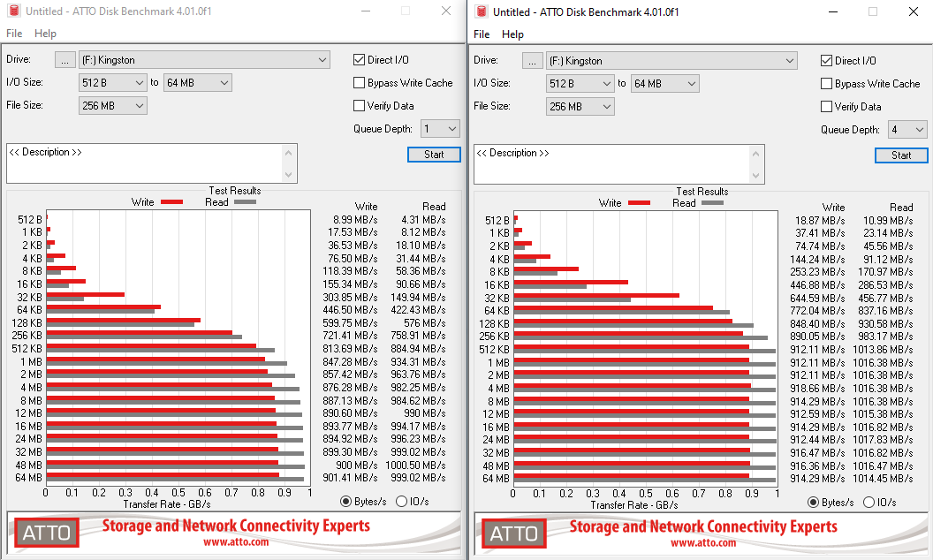Toggle Direct I/O checkbox in right window

click(x=826, y=60)
